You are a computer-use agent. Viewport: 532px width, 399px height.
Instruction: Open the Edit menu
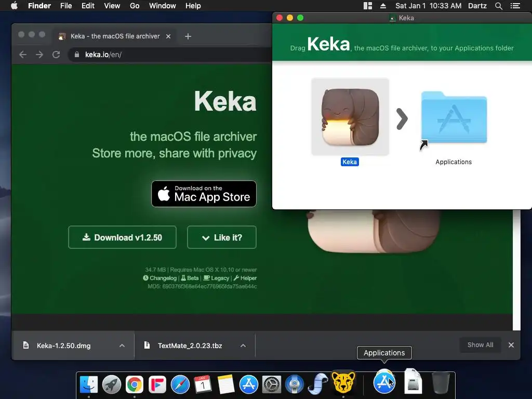coord(88,6)
